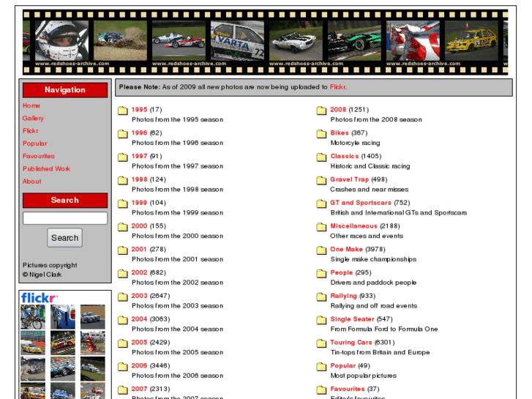The height and width of the screenshot is (399, 532).
Task: Open the 2007 season gallery link
Action: [140, 389]
